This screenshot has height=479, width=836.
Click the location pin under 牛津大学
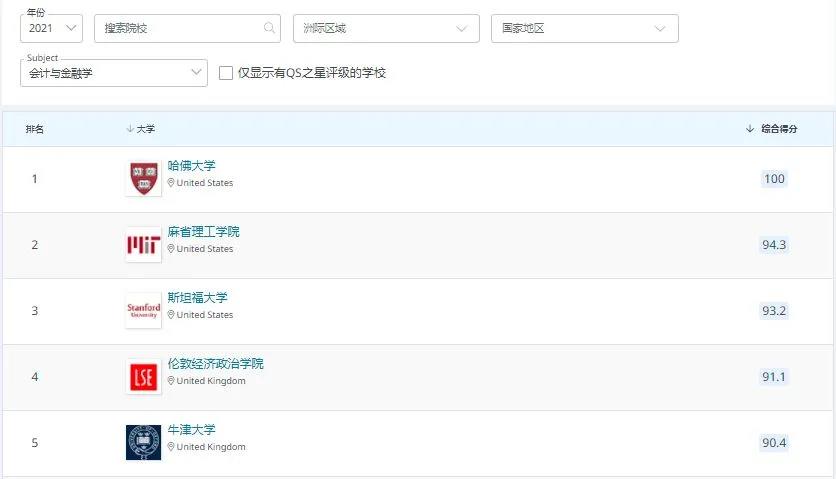pos(171,446)
